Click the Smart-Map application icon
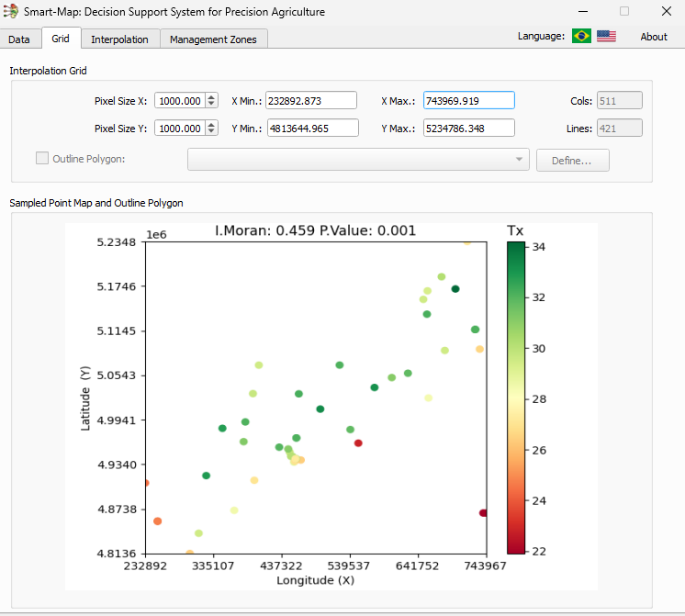The height and width of the screenshot is (616, 685). coord(11,12)
